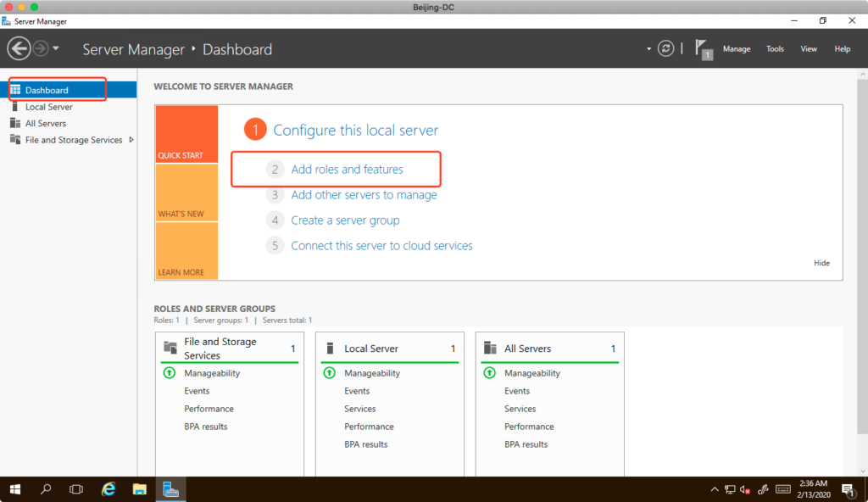Click the Refresh icon in header

pyautogui.click(x=666, y=48)
